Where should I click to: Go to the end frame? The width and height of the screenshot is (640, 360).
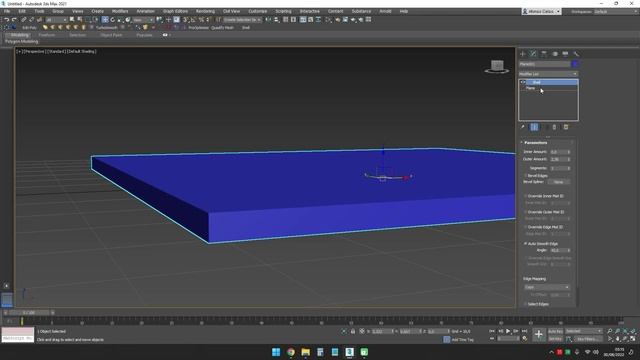pyautogui.click(x=524, y=331)
